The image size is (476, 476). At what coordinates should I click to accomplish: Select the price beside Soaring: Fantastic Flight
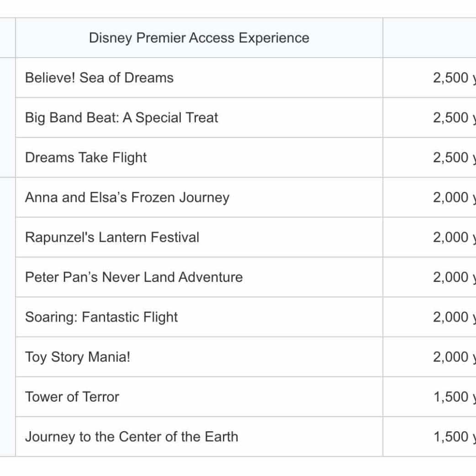point(451,317)
